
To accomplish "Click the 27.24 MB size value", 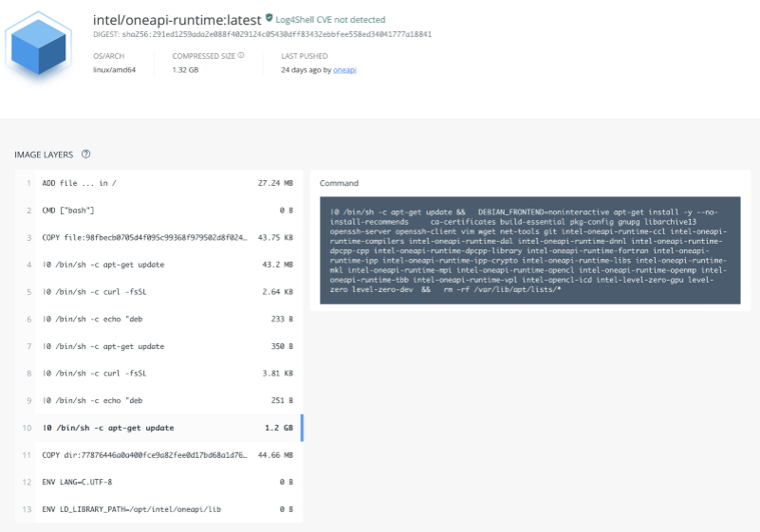I will point(275,183).
